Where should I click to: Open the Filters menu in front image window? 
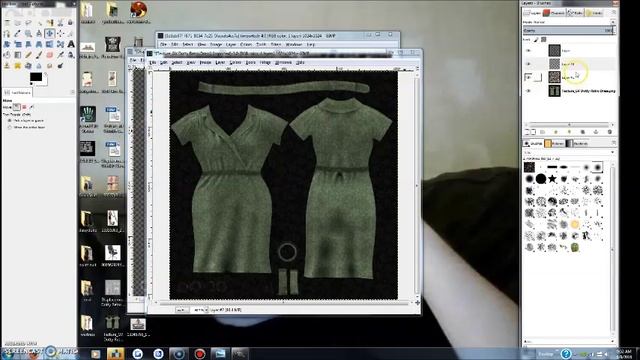click(x=265, y=62)
